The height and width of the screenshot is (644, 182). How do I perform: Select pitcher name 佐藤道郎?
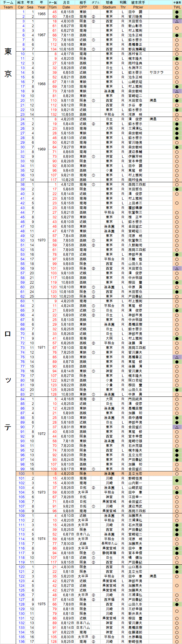pyautogui.click(x=136, y=632)
